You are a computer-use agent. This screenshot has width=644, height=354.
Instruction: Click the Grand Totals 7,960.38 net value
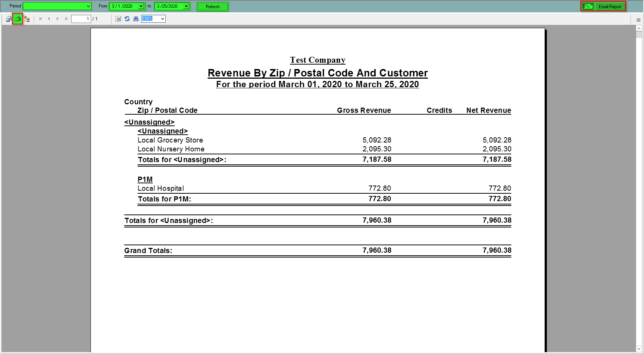point(497,250)
